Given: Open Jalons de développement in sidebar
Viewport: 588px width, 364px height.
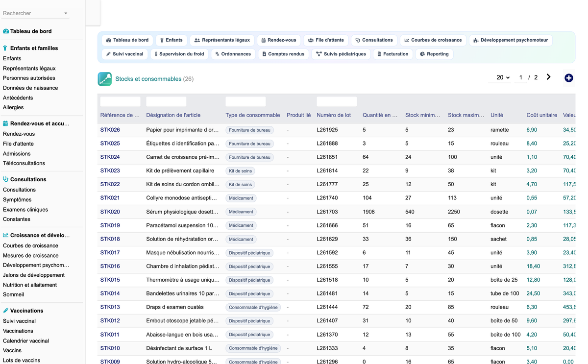Looking at the screenshot, I should (x=34, y=275).
